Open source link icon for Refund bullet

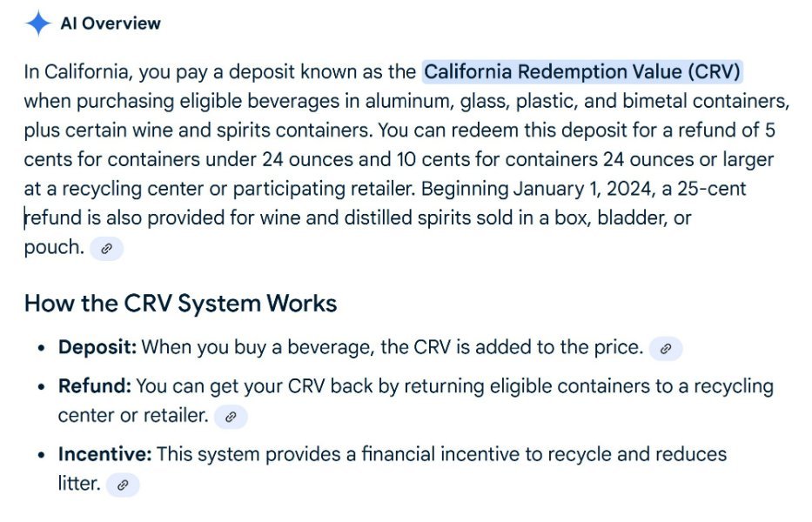231,417
